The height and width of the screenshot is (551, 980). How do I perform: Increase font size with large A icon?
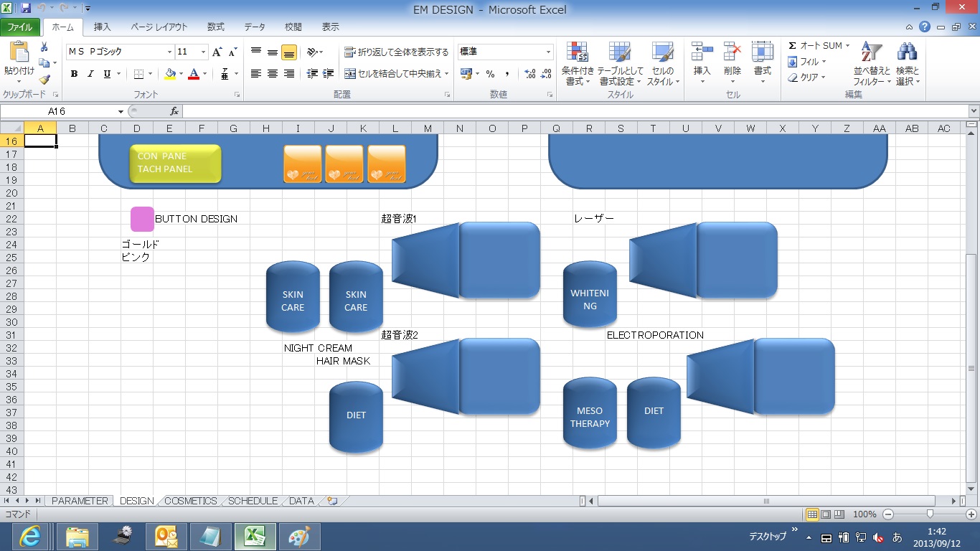tap(217, 52)
